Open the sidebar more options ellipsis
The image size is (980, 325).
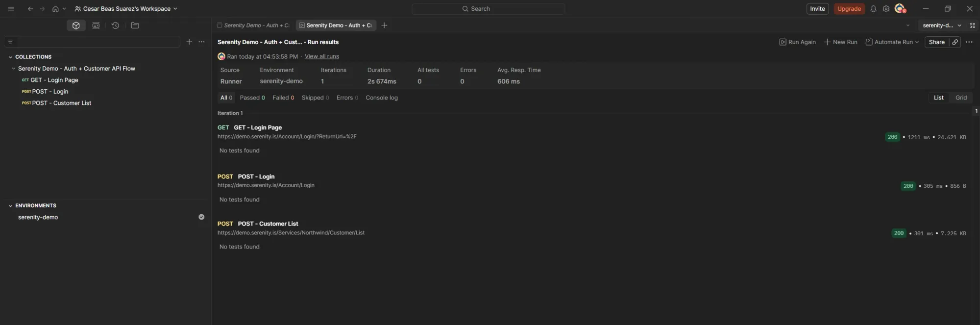click(201, 42)
